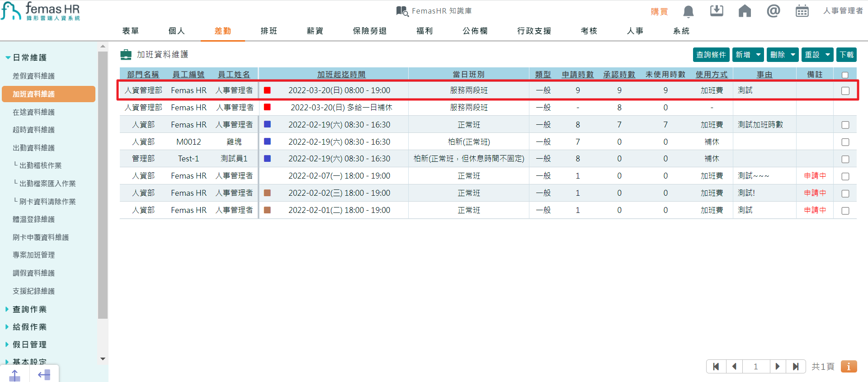Toggle the select-all checkbox in table header
The height and width of the screenshot is (382, 868).
844,75
